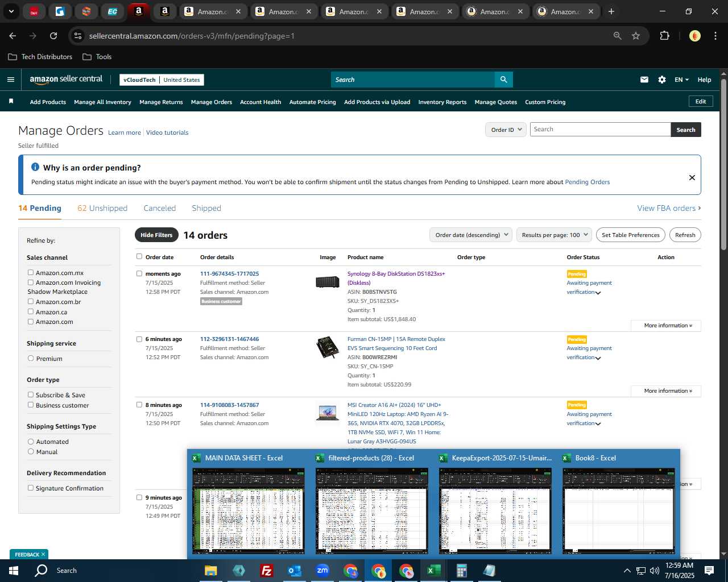
Task: Click the MAIN DATA SHEET Excel preview thumbnail
Action: pyautogui.click(x=249, y=510)
